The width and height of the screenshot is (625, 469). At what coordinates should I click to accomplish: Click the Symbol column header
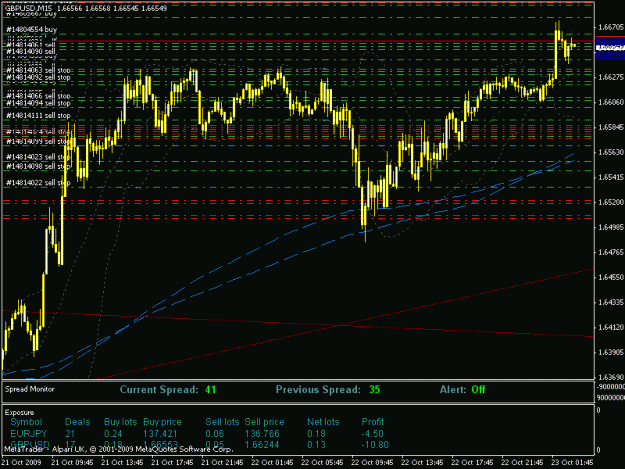[26, 422]
